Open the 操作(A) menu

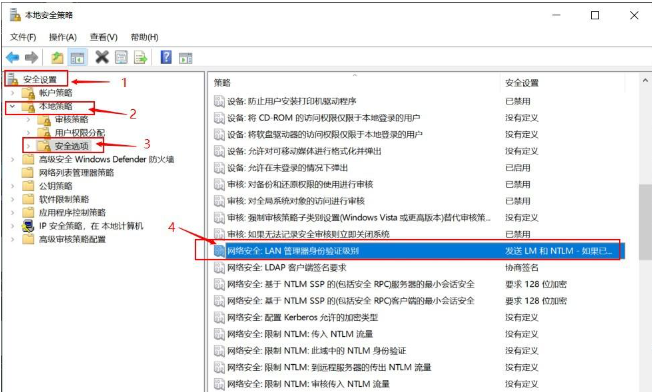point(63,37)
